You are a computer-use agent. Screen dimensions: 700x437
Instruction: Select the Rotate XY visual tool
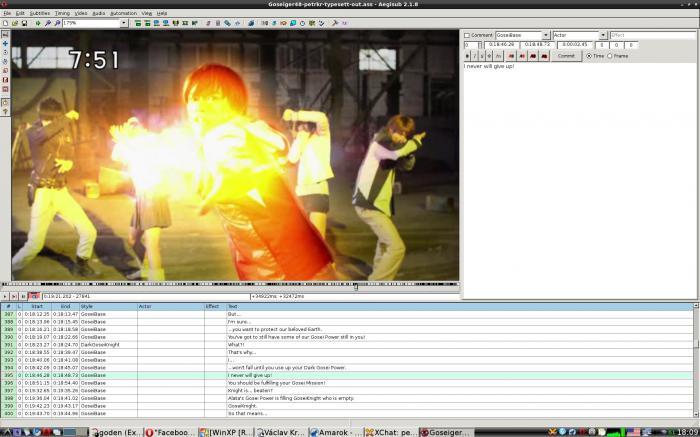point(5,61)
